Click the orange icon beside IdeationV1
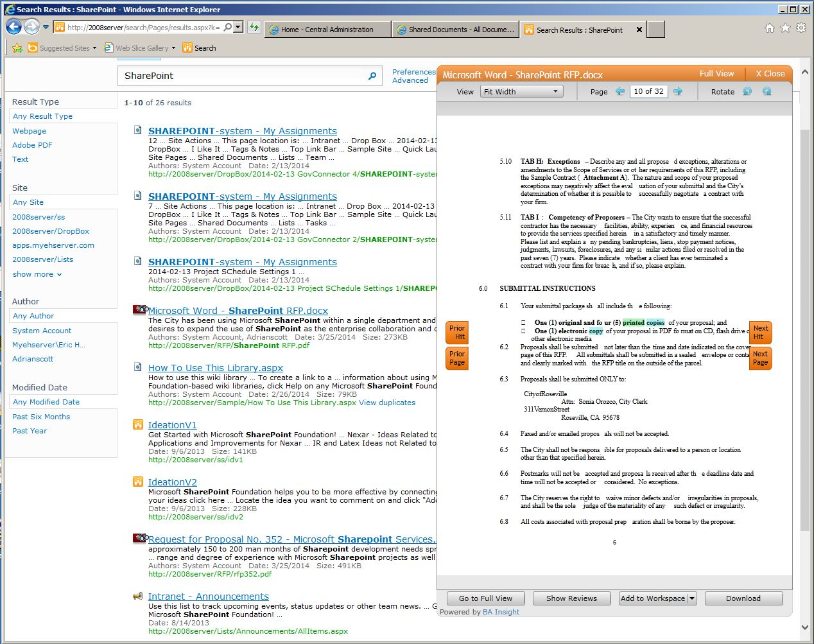 coord(137,424)
